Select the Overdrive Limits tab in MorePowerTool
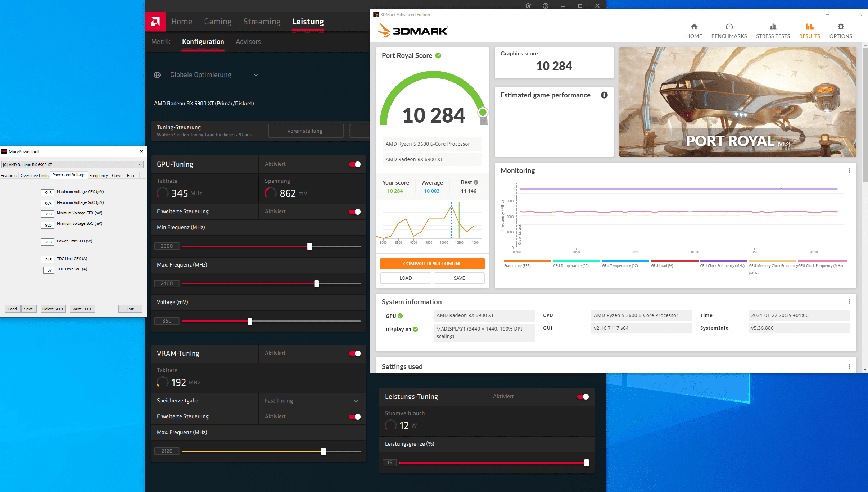The image size is (868, 492). [35, 176]
